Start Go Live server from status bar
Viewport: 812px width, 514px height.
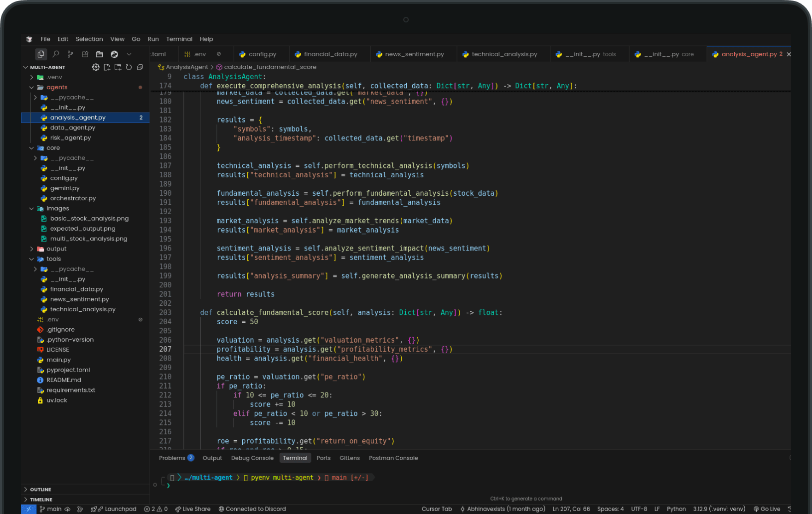(767, 509)
